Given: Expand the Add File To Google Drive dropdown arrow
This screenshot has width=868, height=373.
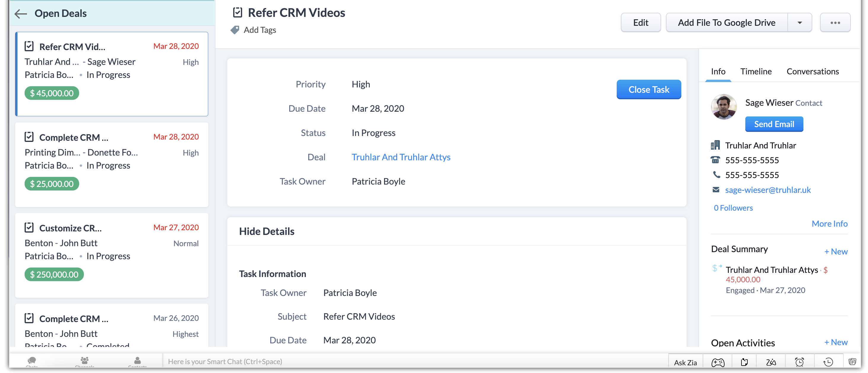Looking at the screenshot, I should coord(799,23).
